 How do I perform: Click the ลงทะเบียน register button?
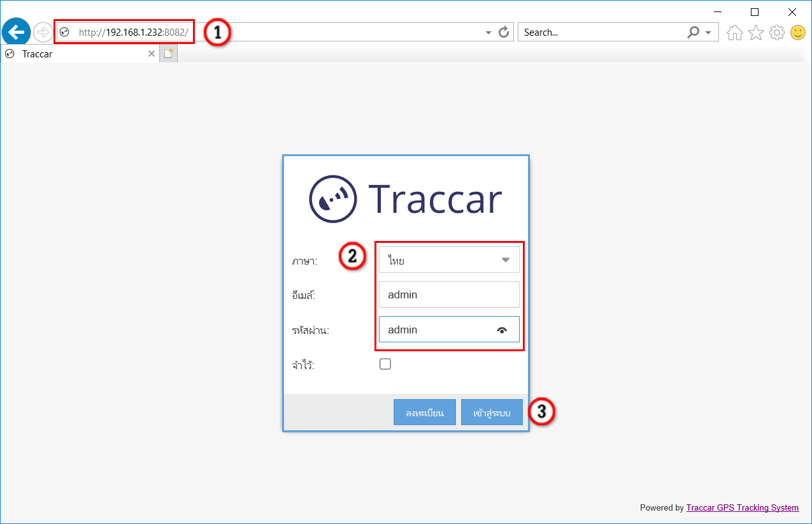tap(424, 412)
